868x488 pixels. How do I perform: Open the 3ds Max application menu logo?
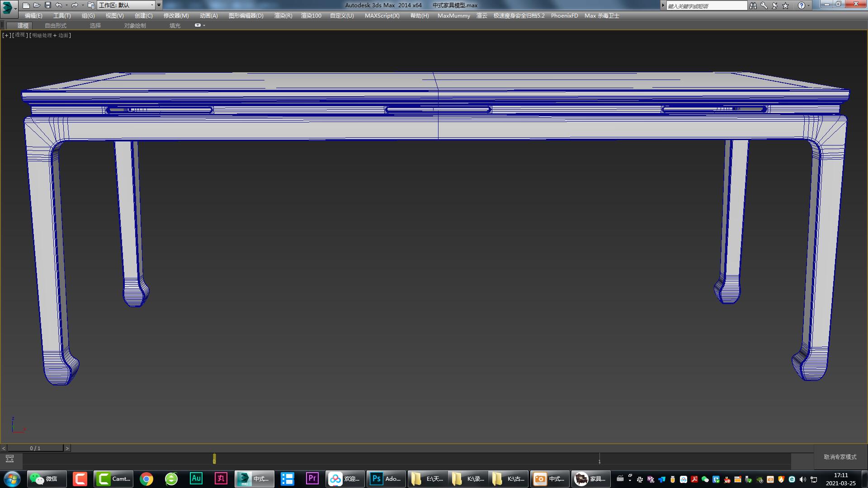point(8,7)
